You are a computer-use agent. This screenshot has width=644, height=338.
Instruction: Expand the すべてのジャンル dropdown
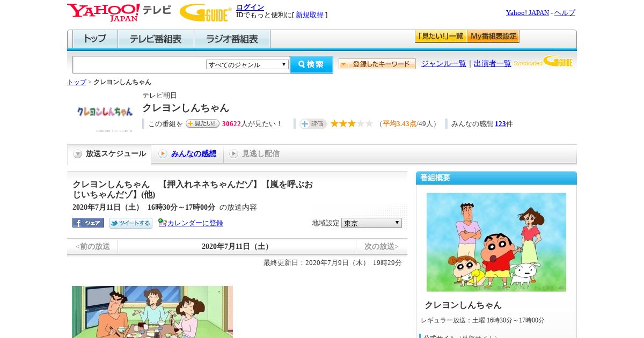247,64
